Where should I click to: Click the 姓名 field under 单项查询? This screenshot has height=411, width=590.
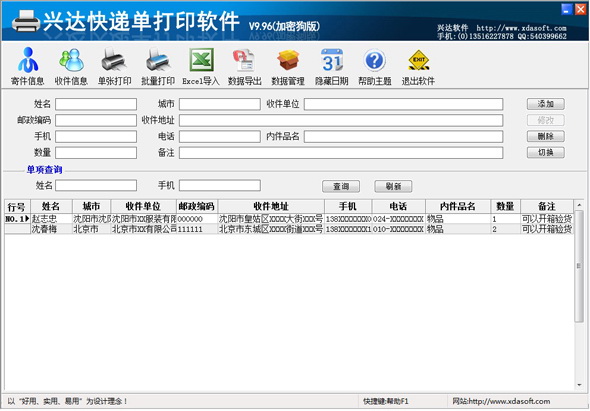(96, 185)
